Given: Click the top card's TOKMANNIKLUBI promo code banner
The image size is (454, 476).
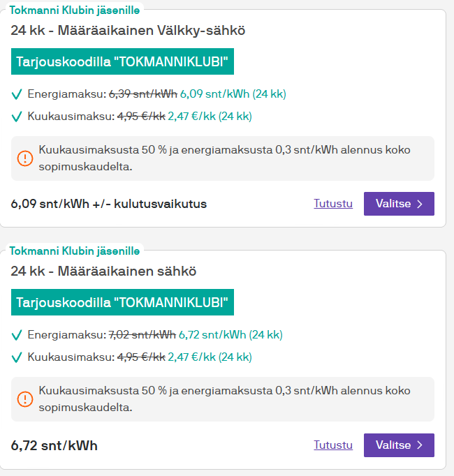Looking at the screenshot, I should [122, 61].
